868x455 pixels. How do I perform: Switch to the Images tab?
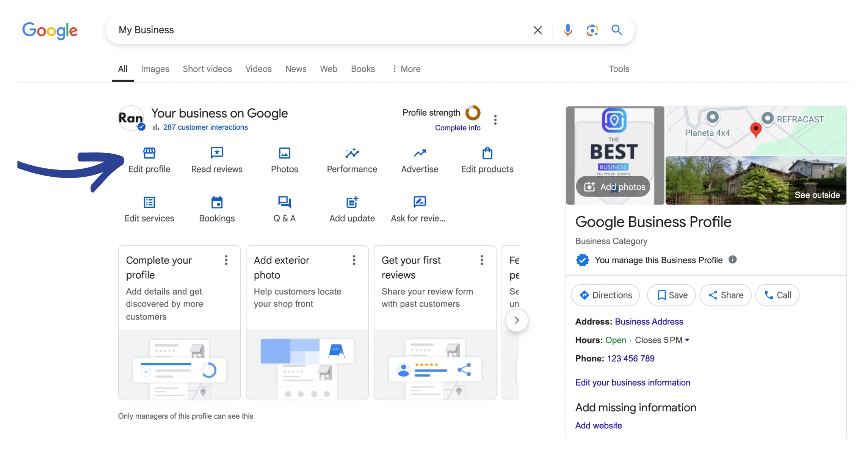pyautogui.click(x=155, y=69)
